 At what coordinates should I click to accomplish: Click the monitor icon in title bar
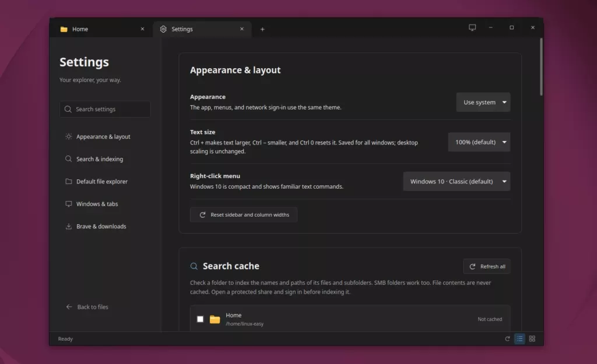point(472,27)
